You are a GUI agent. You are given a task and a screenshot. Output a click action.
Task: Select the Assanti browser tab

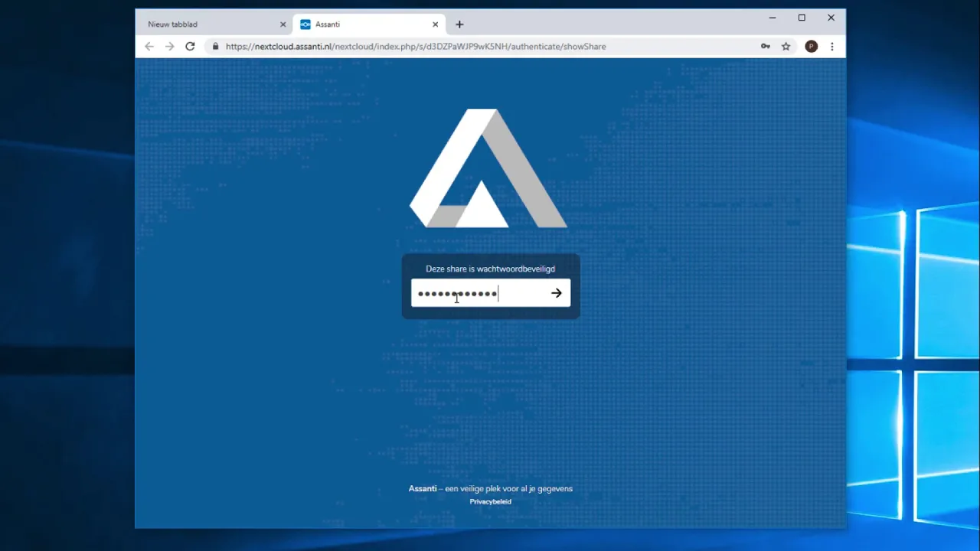[x=369, y=24]
